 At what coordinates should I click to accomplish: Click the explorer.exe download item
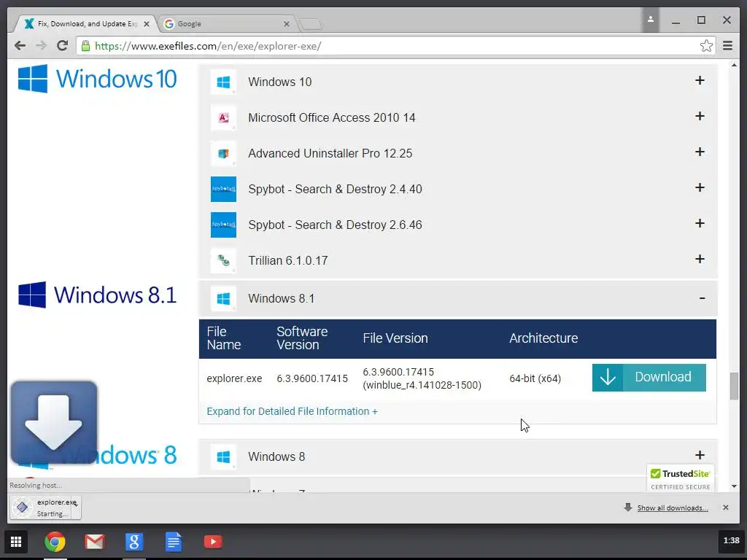(45, 507)
